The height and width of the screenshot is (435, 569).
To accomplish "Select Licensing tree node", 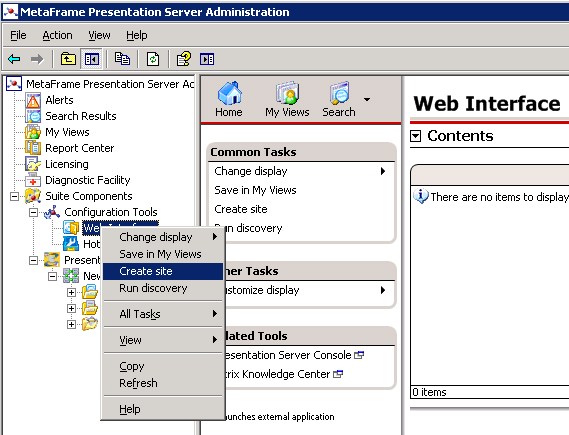I will pyautogui.click(x=67, y=164).
